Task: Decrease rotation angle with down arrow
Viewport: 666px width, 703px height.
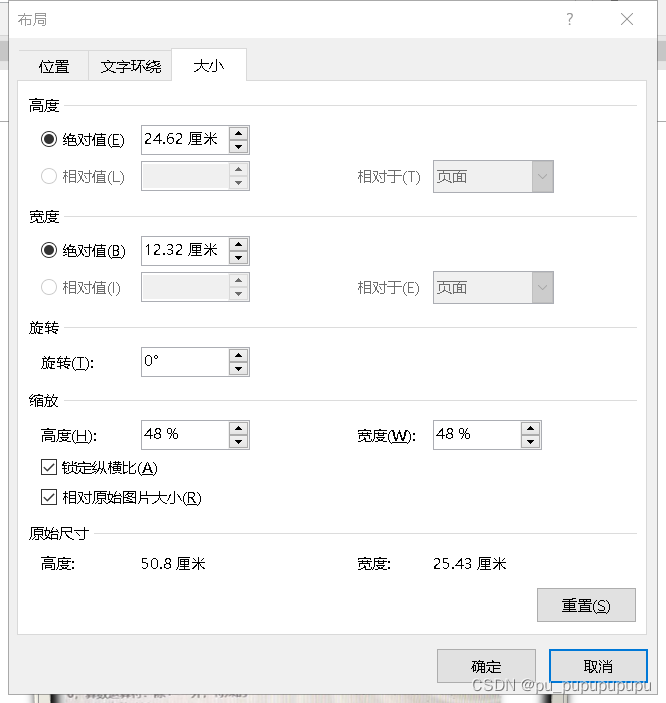Action: click(239, 369)
